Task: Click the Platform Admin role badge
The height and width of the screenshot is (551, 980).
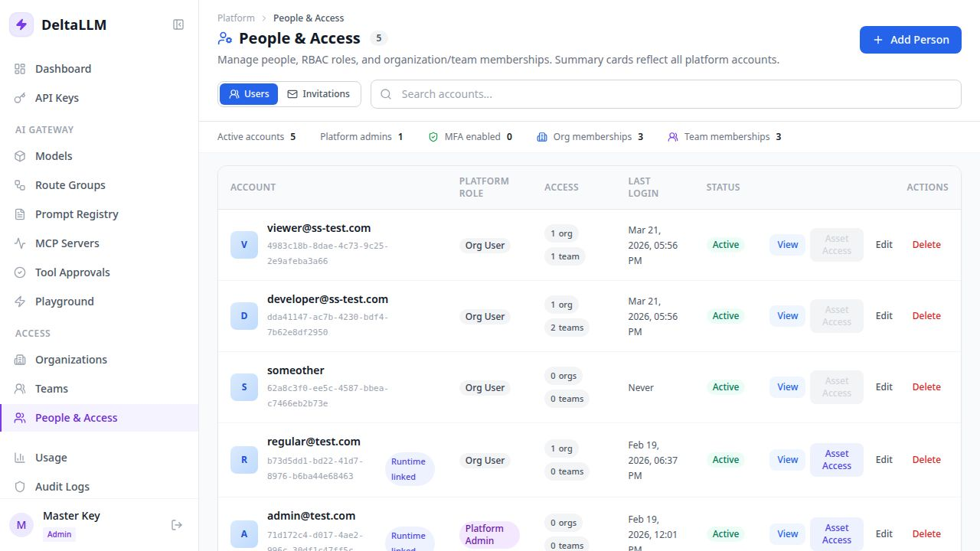Action: pyautogui.click(x=489, y=534)
